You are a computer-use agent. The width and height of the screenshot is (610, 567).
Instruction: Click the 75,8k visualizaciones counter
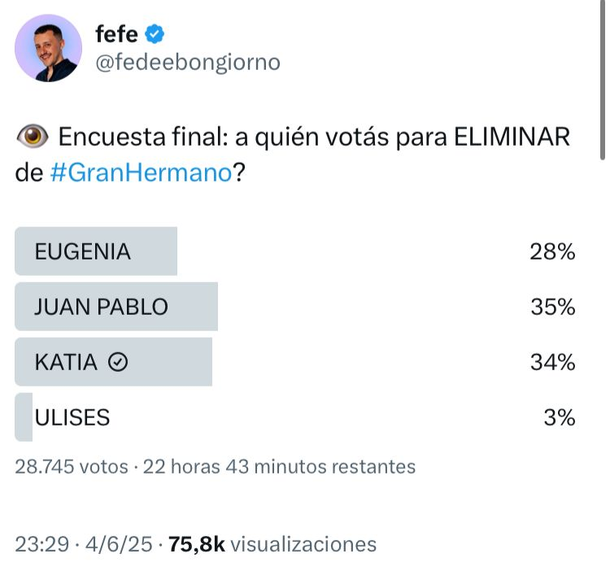[x=273, y=544]
